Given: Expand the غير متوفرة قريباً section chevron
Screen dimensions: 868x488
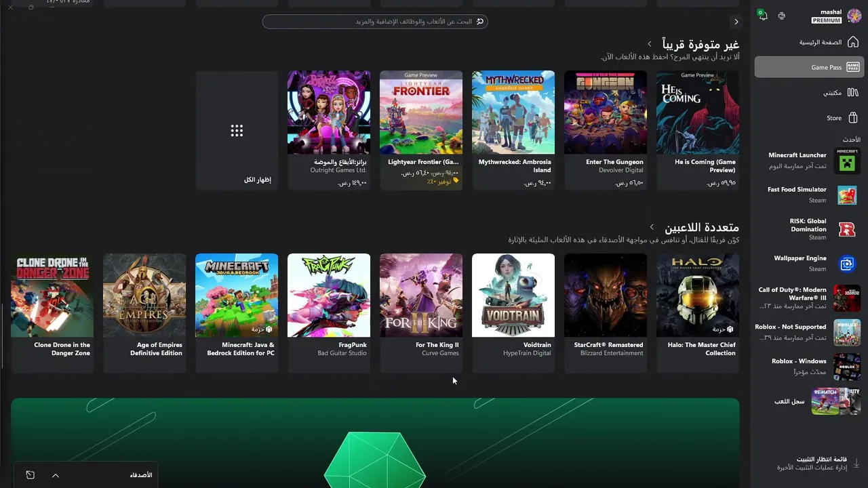Looking at the screenshot, I should [x=649, y=44].
